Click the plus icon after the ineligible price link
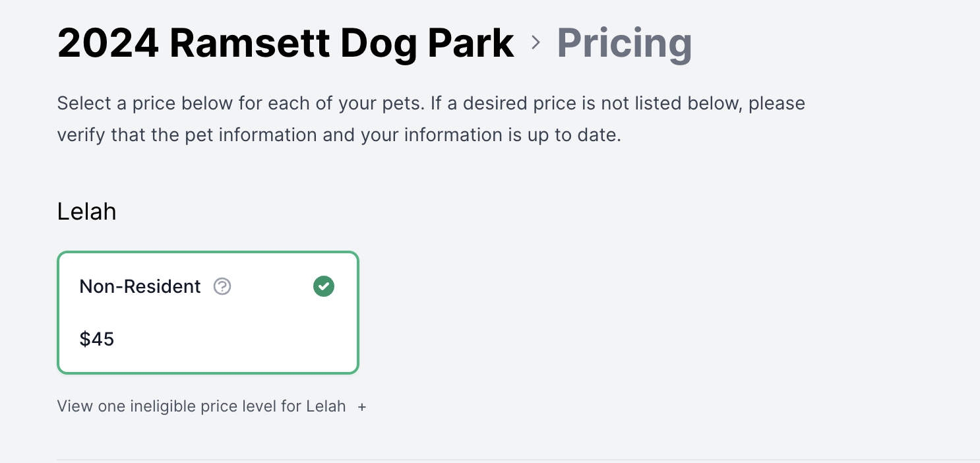The image size is (980, 463). pos(362,407)
